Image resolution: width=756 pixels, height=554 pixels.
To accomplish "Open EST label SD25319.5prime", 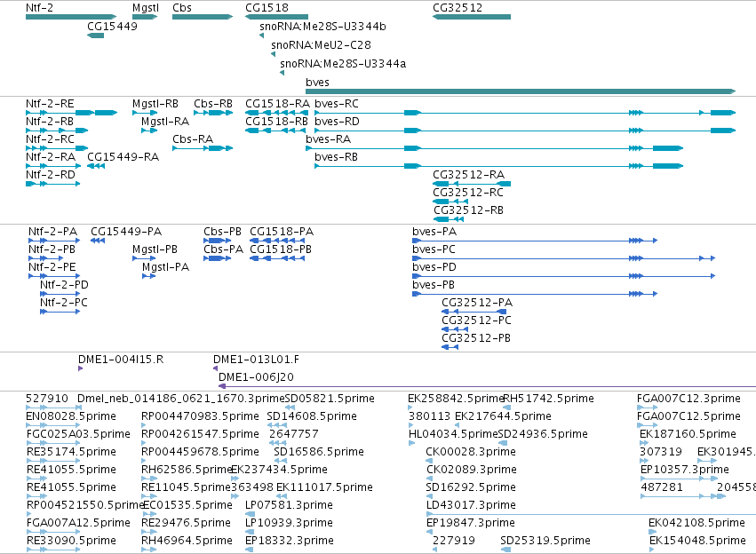I will [545, 541].
